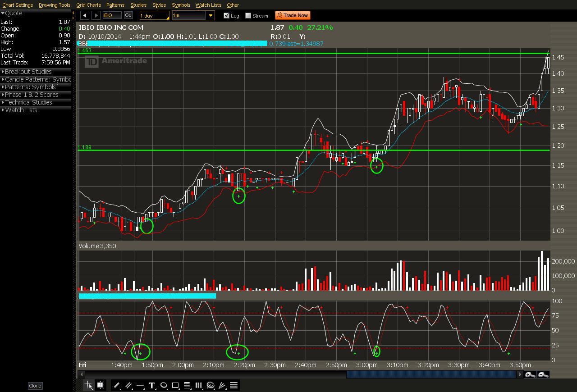Activate the crosshair pointer tool
577x392 pixels.
tap(89, 385)
